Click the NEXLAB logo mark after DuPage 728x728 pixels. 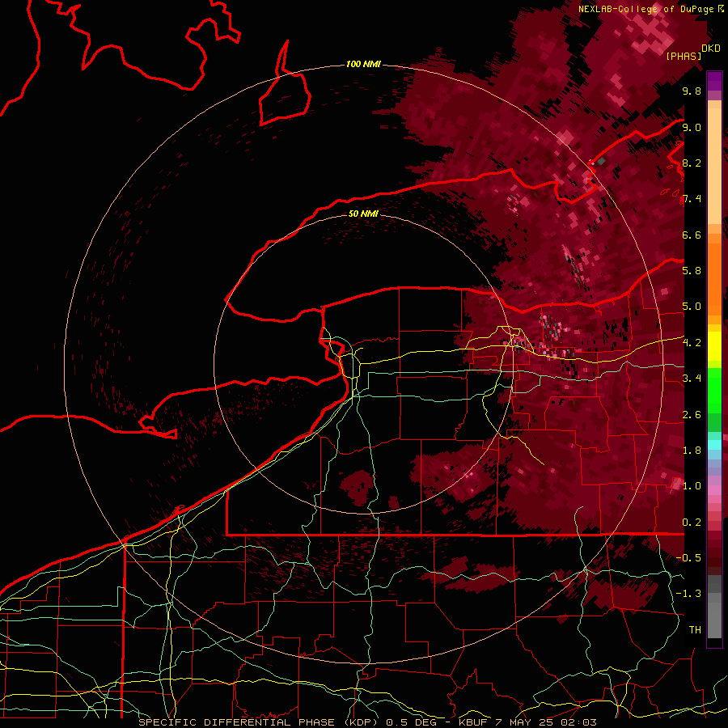pyautogui.click(x=721, y=9)
